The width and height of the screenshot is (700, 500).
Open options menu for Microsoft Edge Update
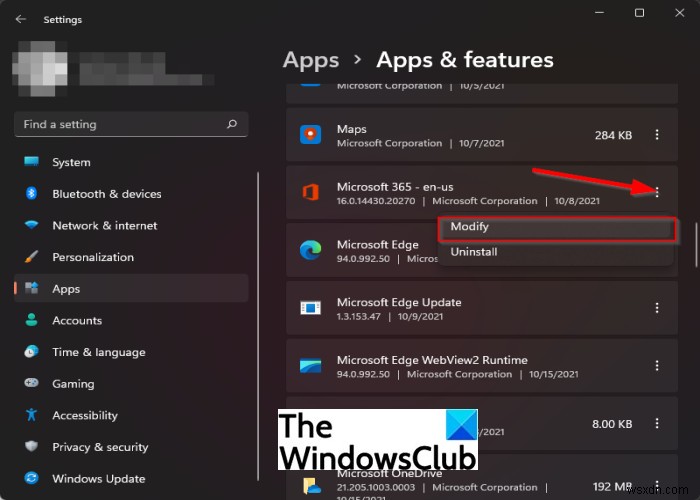tap(657, 308)
